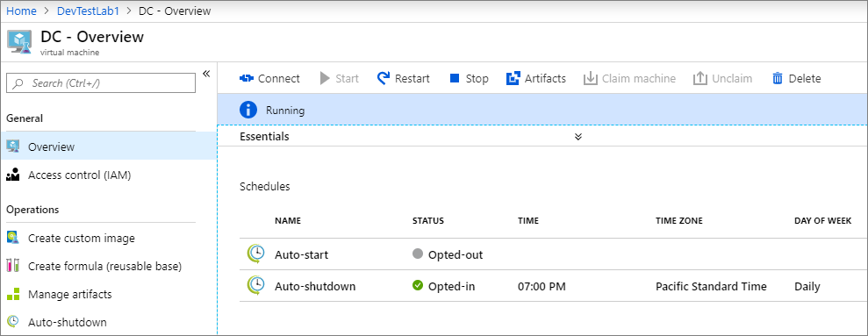Click the NAME column header
The image size is (868, 336).
coord(288,220)
